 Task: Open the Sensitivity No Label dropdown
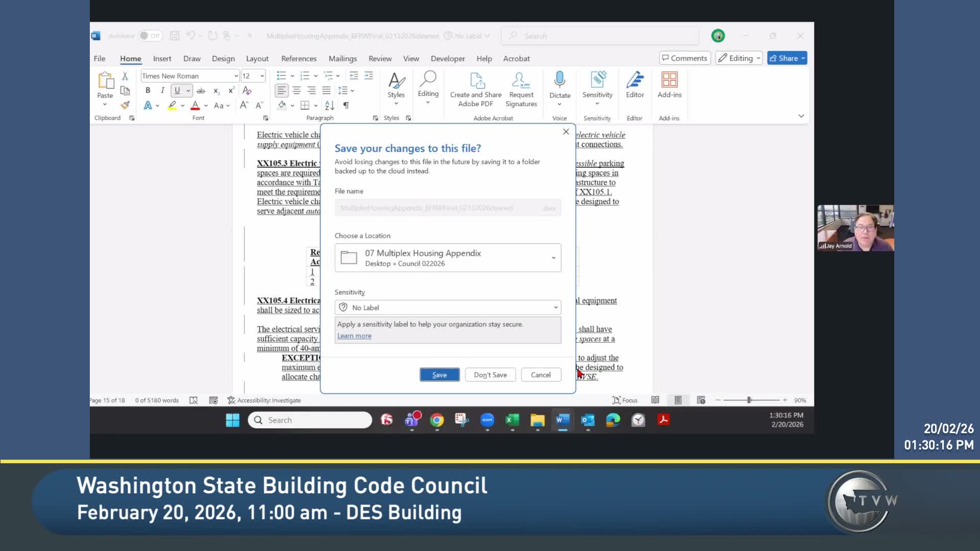tap(555, 307)
